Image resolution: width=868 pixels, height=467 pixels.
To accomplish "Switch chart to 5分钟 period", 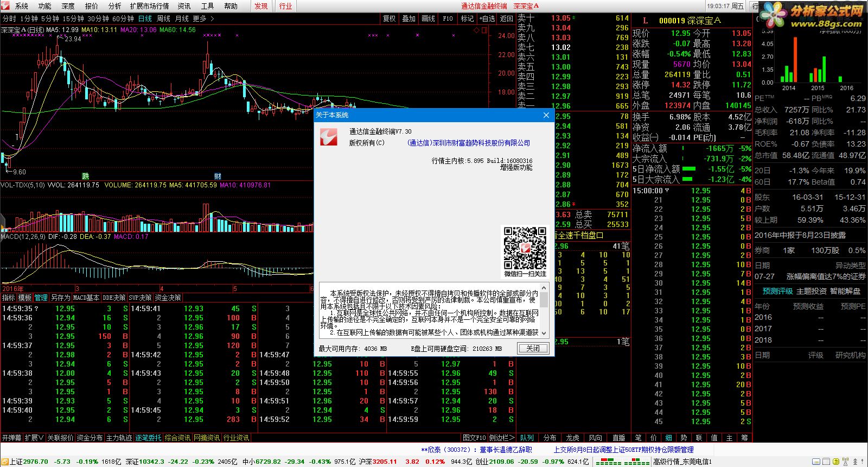I will pyautogui.click(x=49, y=18).
